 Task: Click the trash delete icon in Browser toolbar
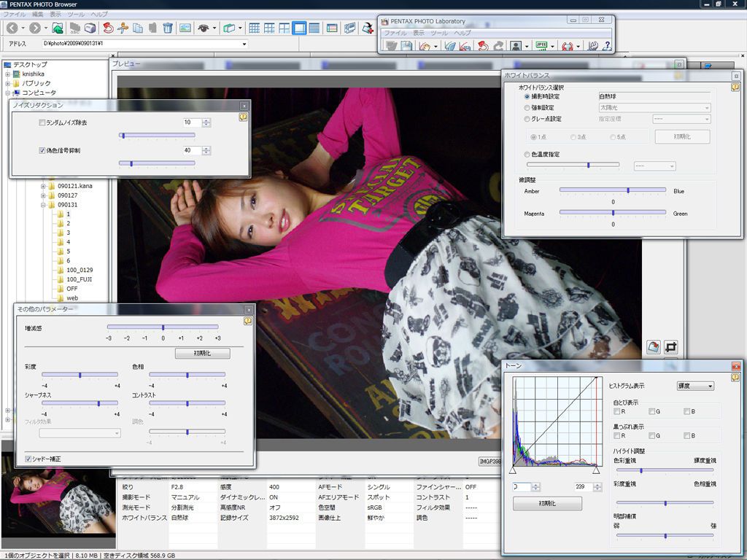pos(168,28)
